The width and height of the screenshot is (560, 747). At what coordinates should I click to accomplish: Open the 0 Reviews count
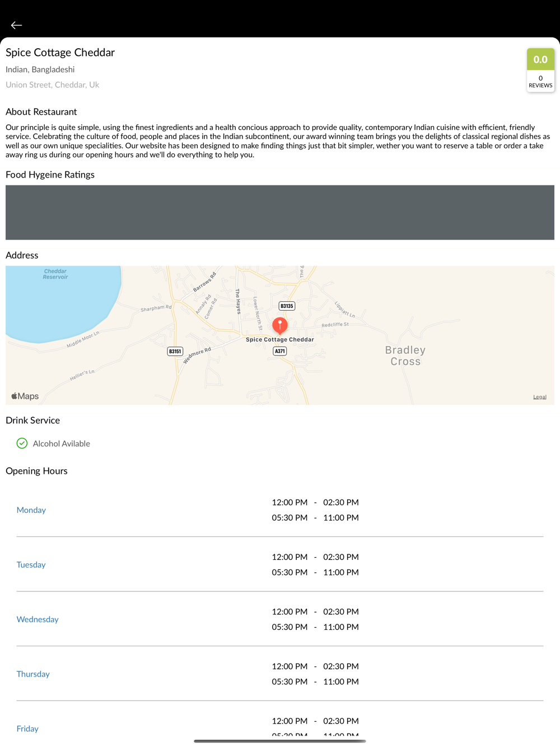point(540,82)
